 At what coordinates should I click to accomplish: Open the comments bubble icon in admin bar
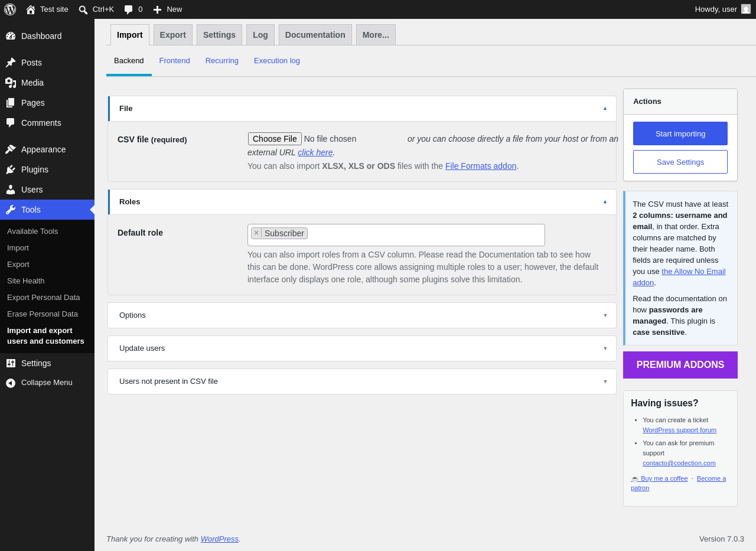pos(128,9)
